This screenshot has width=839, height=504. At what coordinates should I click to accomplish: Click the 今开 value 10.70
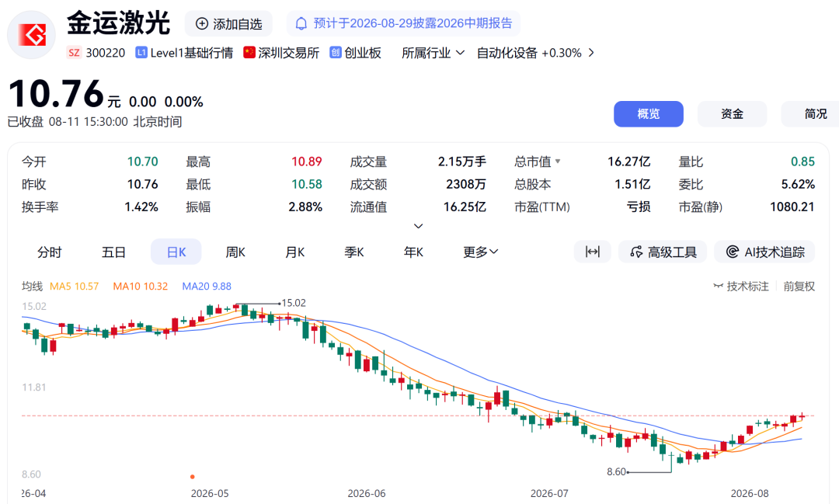(142, 162)
